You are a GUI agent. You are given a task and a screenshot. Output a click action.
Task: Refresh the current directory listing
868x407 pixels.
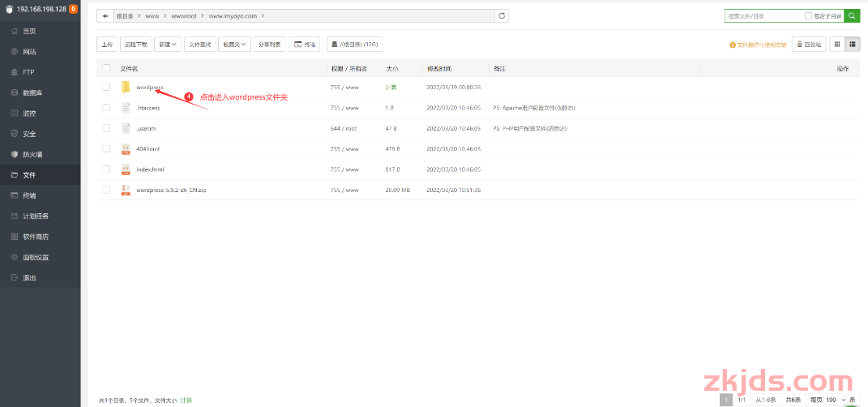tap(502, 16)
